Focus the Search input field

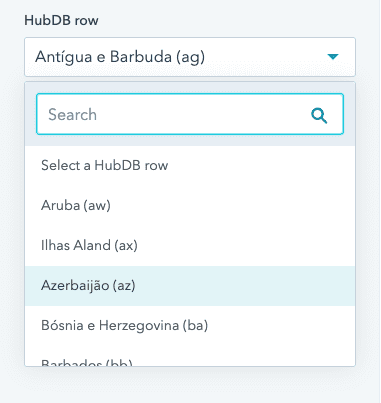coord(190,114)
